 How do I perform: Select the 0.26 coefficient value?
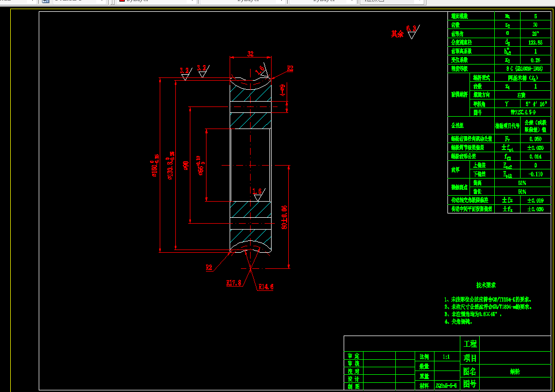click(535, 60)
